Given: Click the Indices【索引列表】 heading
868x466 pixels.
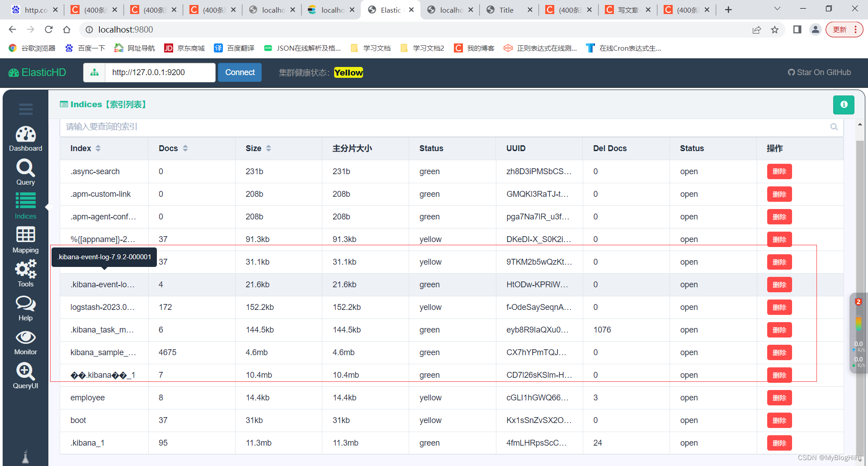Looking at the screenshot, I should tap(104, 105).
